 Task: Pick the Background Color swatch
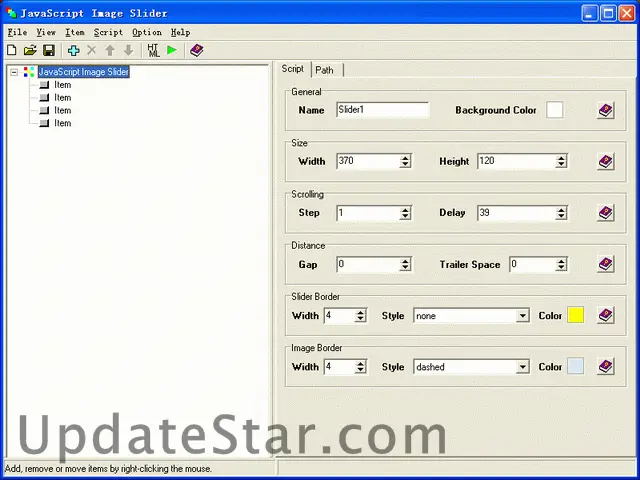click(x=555, y=110)
